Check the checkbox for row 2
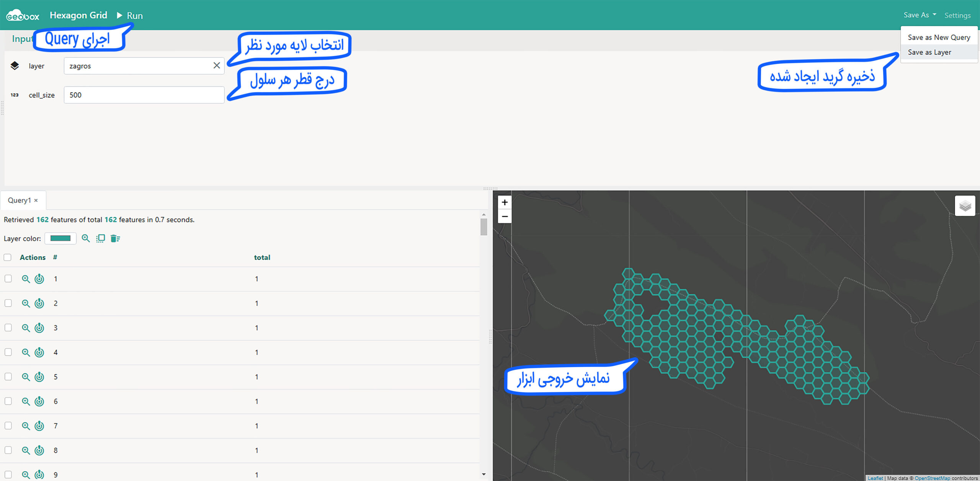Image resolution: width=980 pixels, height=481 pixels. [x=8, y=303]
